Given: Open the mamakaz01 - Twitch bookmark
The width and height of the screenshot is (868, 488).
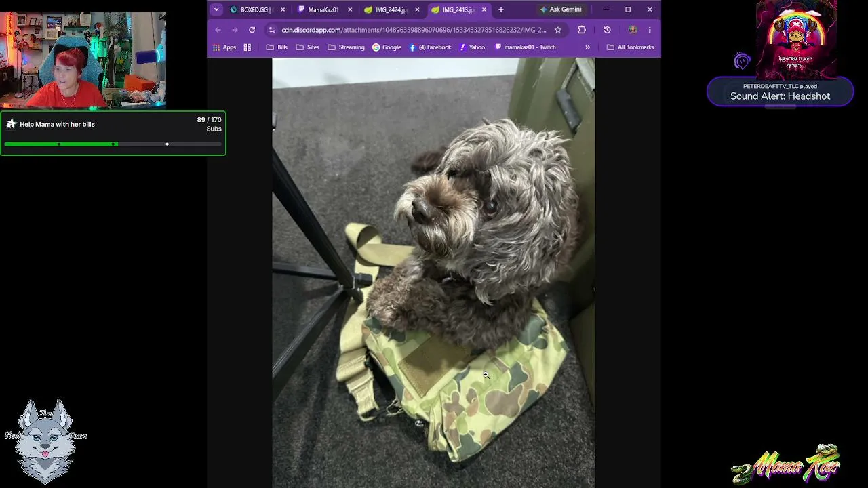Looking at the screenshot, I should click(526, 47).
